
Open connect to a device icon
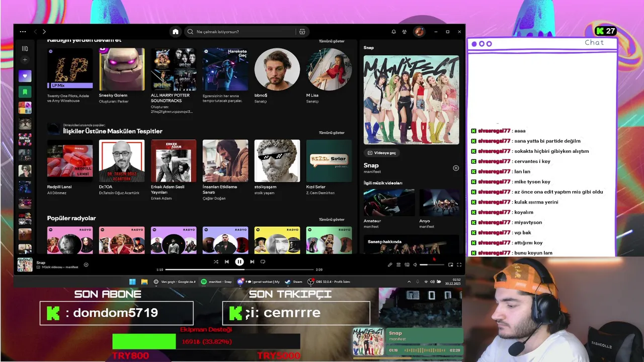click(x=407, y=264)
